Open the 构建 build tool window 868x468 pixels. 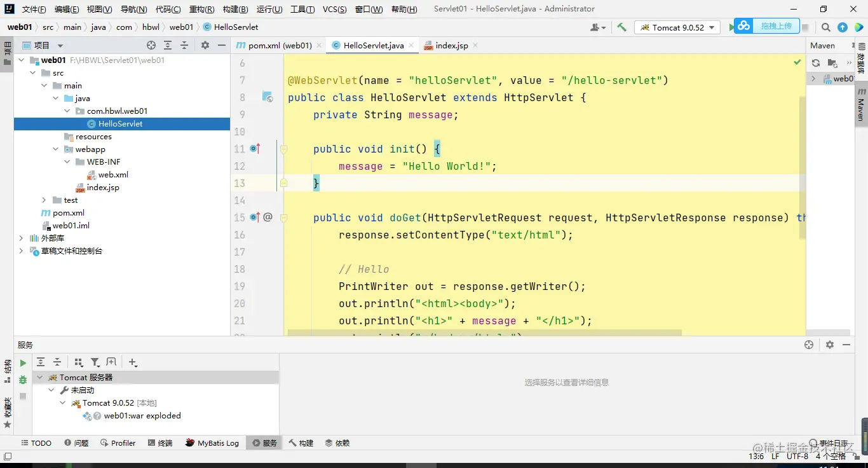[301, 443]
